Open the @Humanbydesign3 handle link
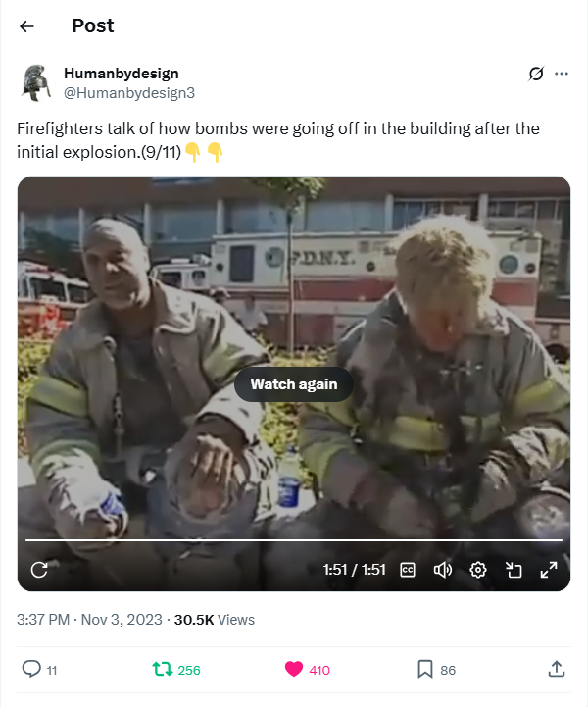 tap(128, 93)
